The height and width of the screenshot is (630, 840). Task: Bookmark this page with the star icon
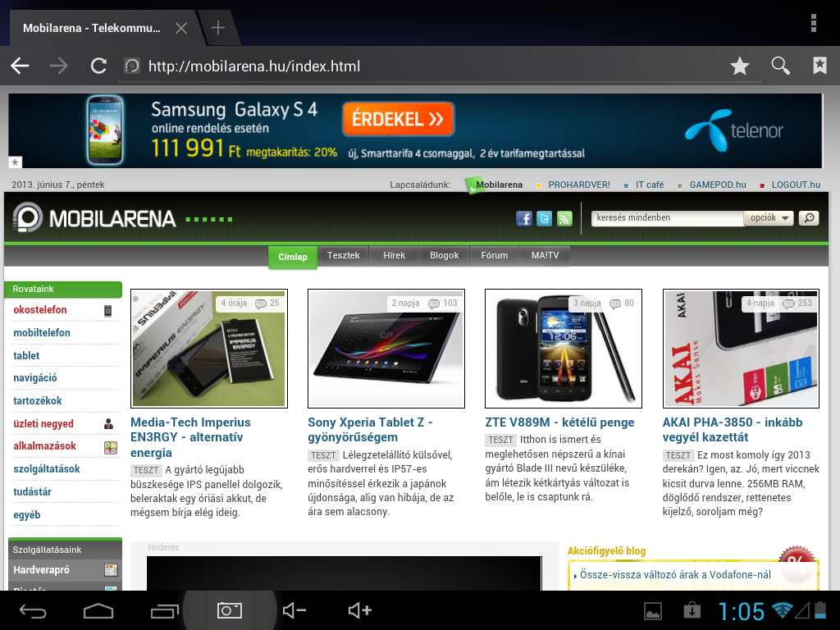click(x=740, y=66)
